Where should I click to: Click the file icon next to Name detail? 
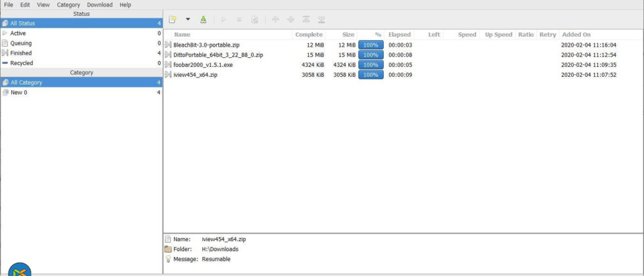coord(168,239)
